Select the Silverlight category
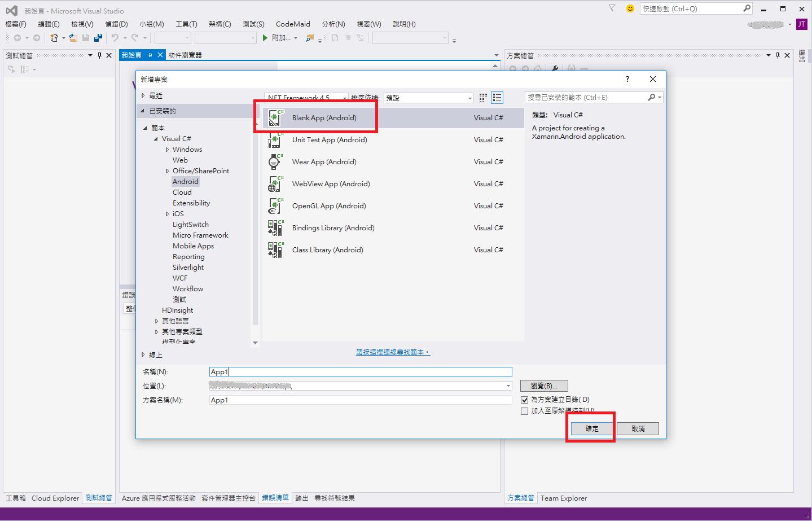The width and height of the screenshot is (812, 521). (188, 268)
